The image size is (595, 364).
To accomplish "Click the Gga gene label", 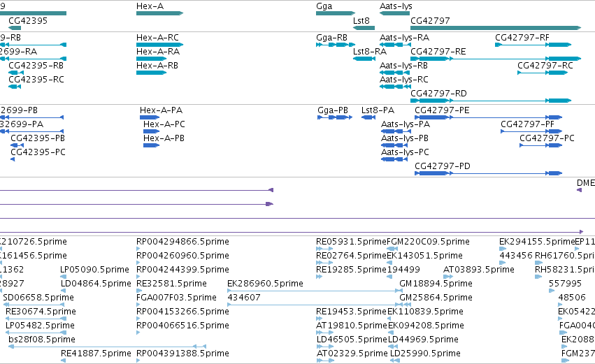I will [324, 6].
